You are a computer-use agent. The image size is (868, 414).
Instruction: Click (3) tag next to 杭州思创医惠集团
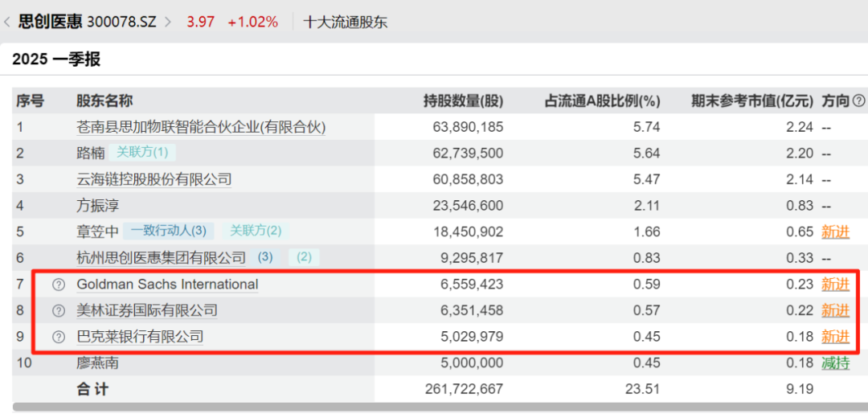pos(266,257)
